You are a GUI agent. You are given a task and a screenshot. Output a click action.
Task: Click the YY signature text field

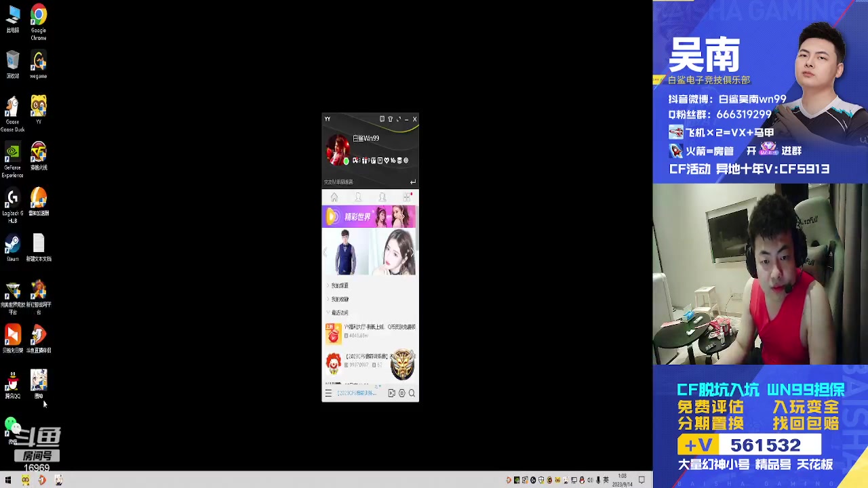click(366, 182)
